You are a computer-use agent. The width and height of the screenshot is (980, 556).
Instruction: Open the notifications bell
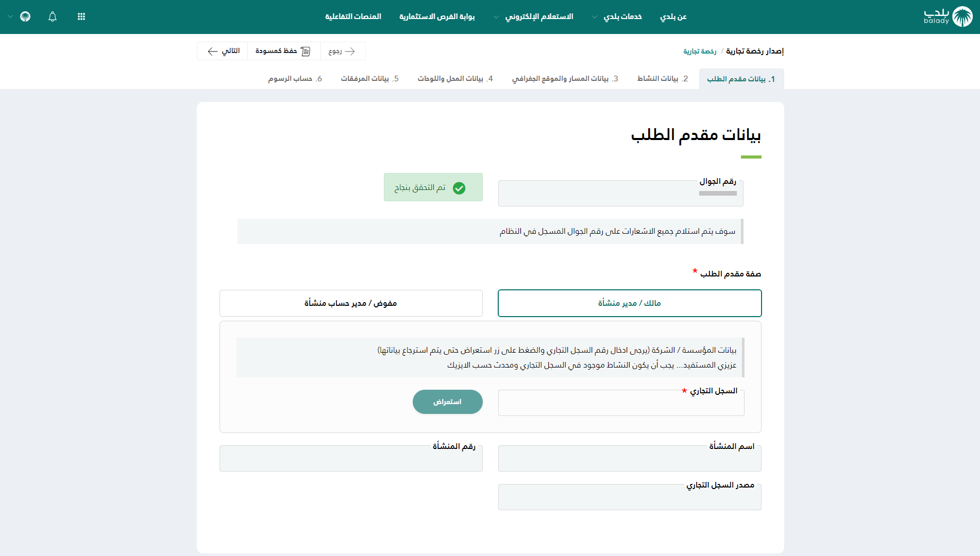[x=53, y=16]
